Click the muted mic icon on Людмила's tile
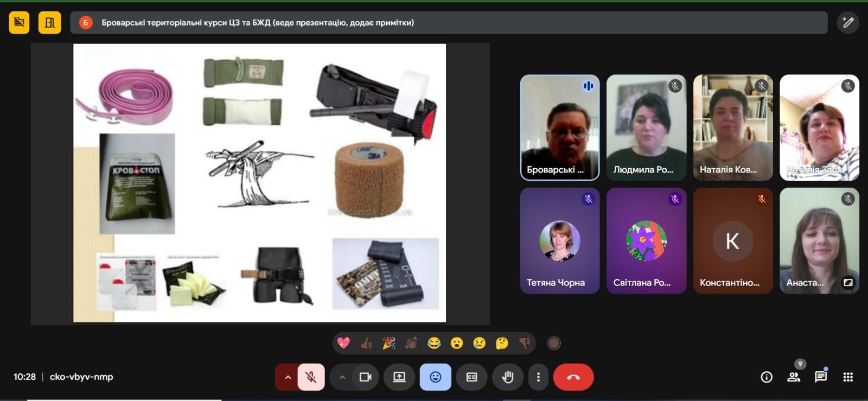 click(675, 86)
